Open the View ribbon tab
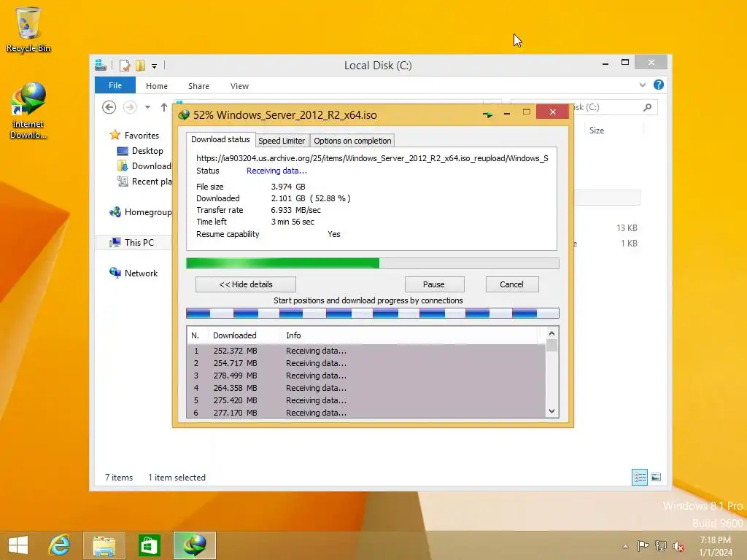The image size is (747, 560). click(x=239, y=86)
